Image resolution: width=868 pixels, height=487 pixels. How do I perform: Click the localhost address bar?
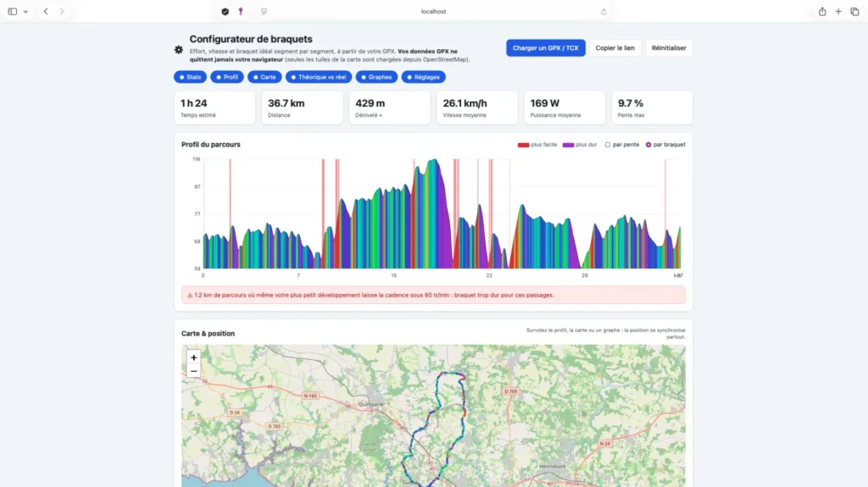click(x=433, y=11)
